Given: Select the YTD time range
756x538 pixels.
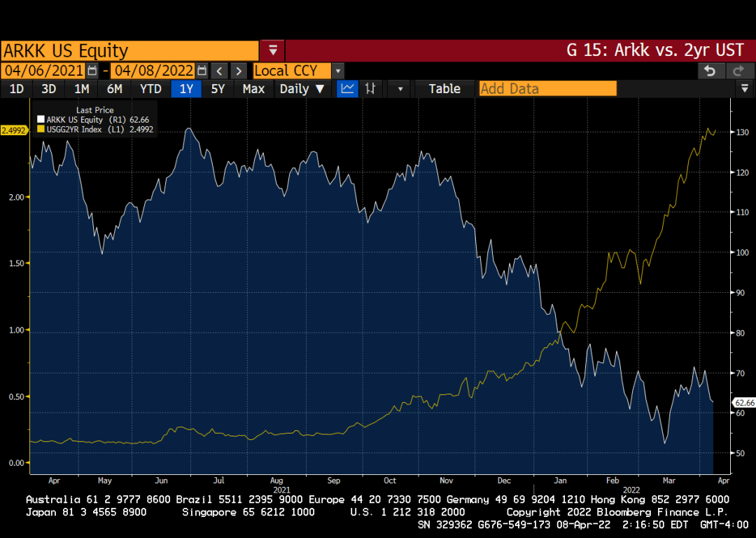Looking at the screenshot, I should point(150,89).
